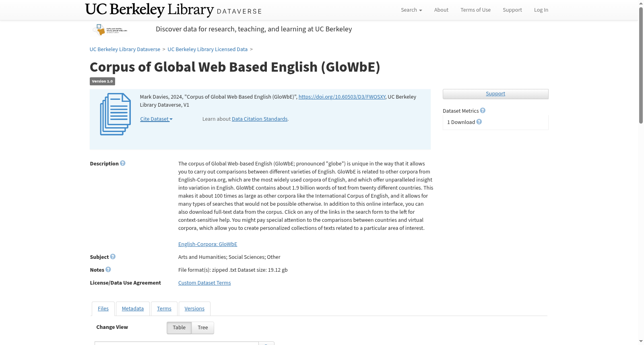Select Tree view

(203, 328)
